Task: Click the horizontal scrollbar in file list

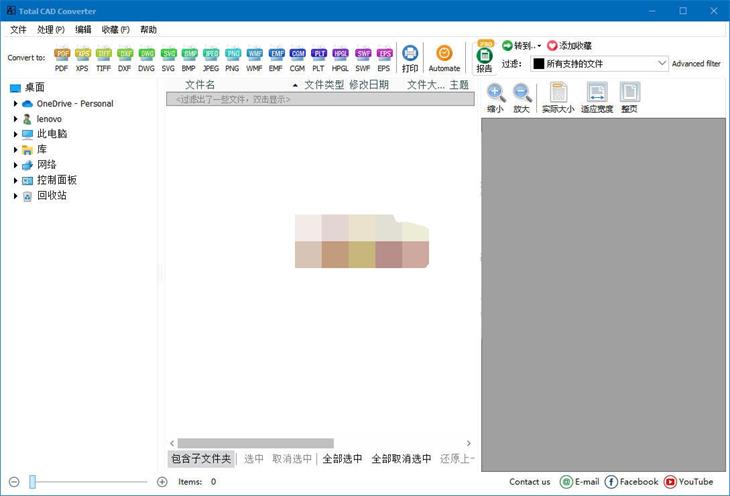Action: [256, 443]
